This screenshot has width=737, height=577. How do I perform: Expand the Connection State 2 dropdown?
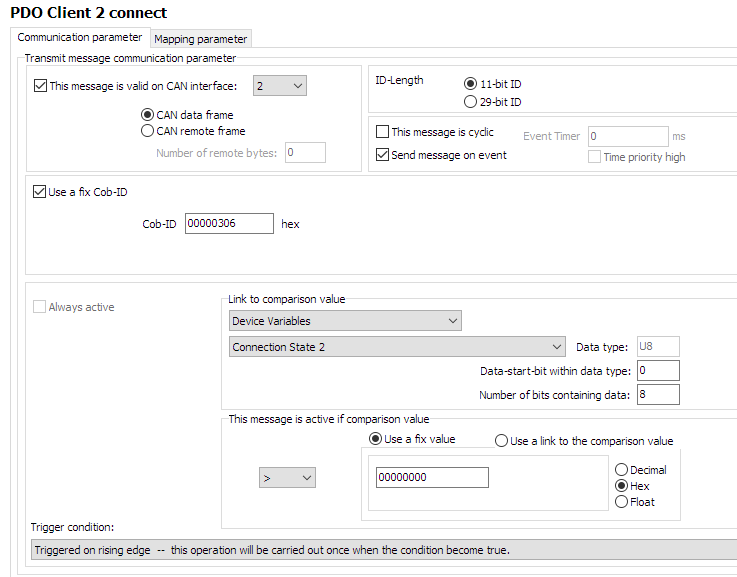click(397, 347)
